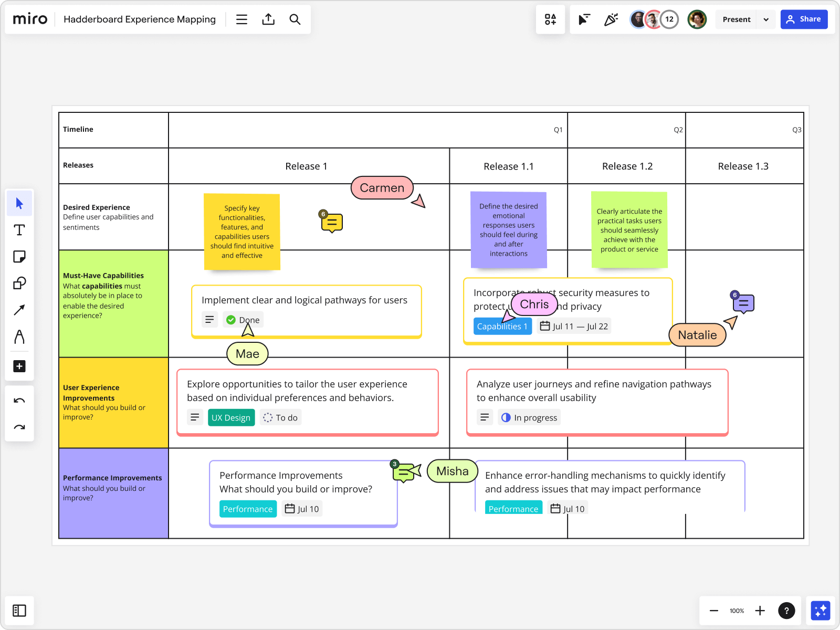Click the Share button
Viewport: 840px width, 630px height.
pyautogui.click(x=804, y=19)
